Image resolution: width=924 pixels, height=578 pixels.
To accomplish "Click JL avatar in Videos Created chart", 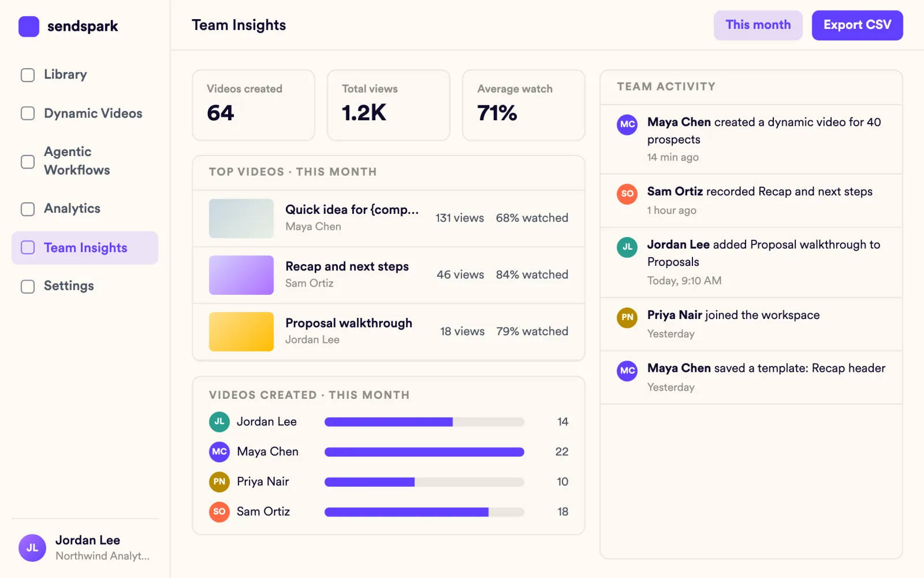I will pos(219,422).
